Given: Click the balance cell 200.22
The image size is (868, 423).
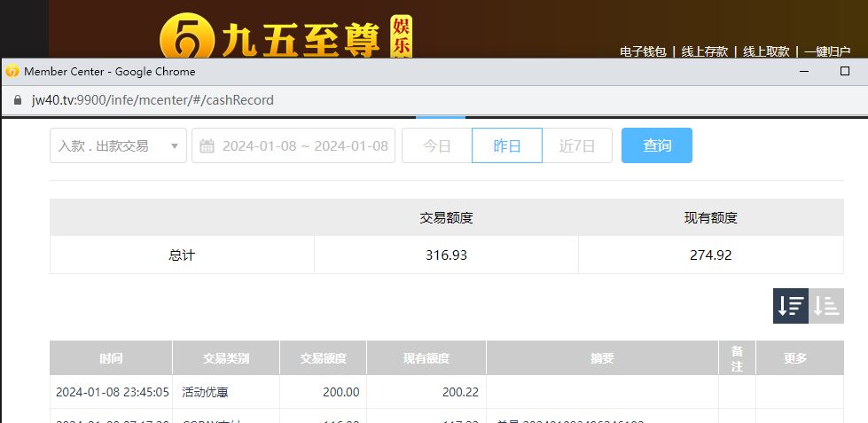Looking at the screenshot, I should point(426,393).
